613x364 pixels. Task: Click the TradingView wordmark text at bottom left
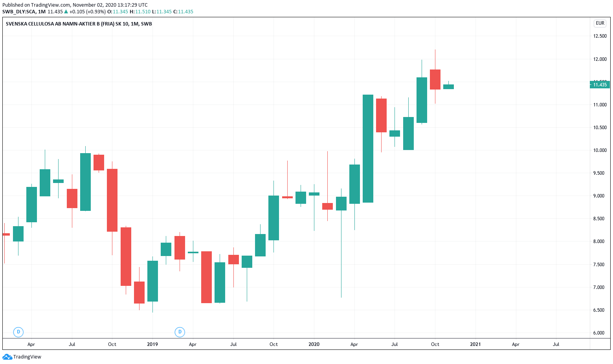27,357
